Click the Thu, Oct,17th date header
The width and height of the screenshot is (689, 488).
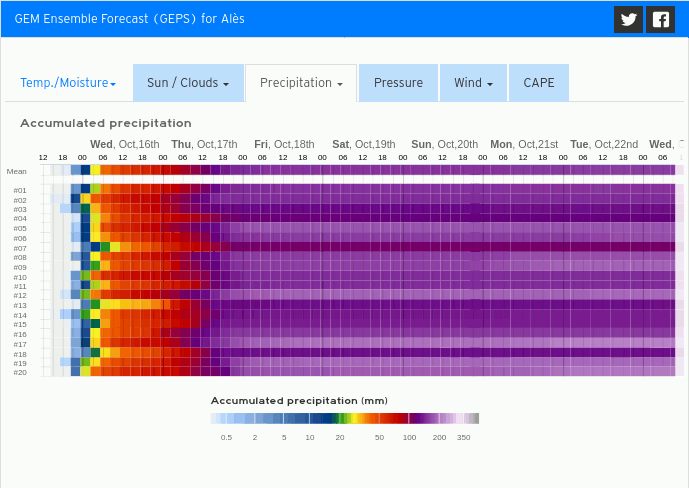coord(204,144)
